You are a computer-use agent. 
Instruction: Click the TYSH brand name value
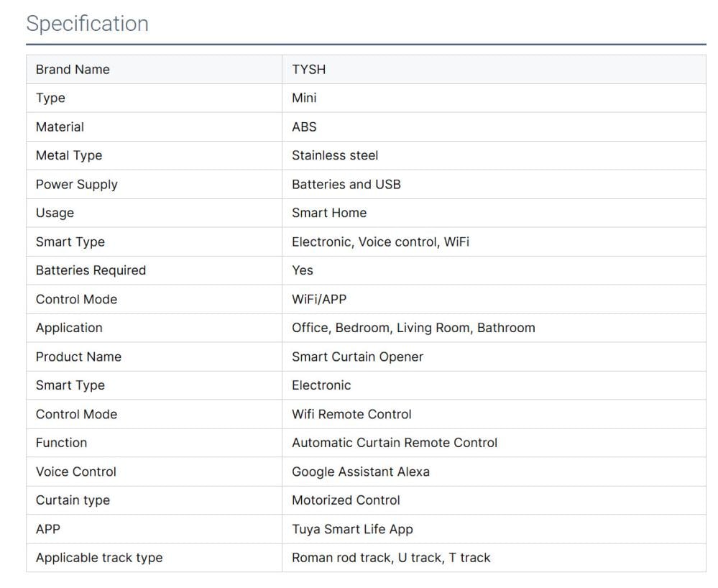coord(308,70)
